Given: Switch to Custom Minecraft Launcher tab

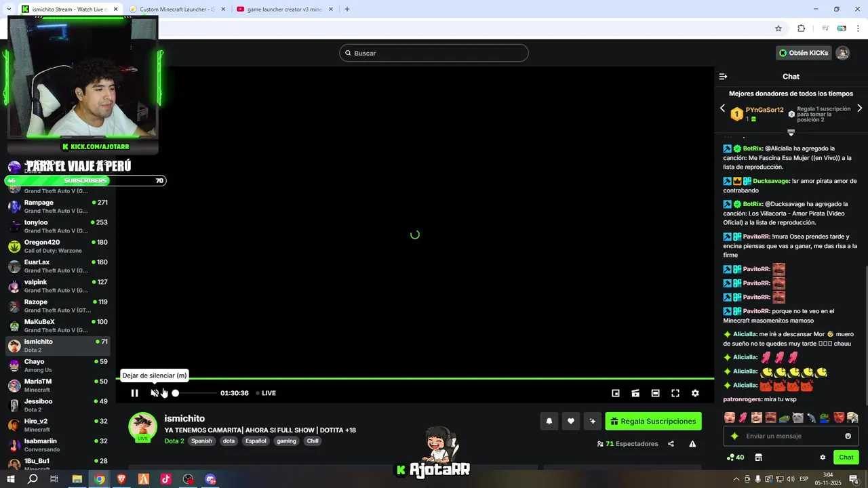Looking at the screenshot, I should 178,9.
